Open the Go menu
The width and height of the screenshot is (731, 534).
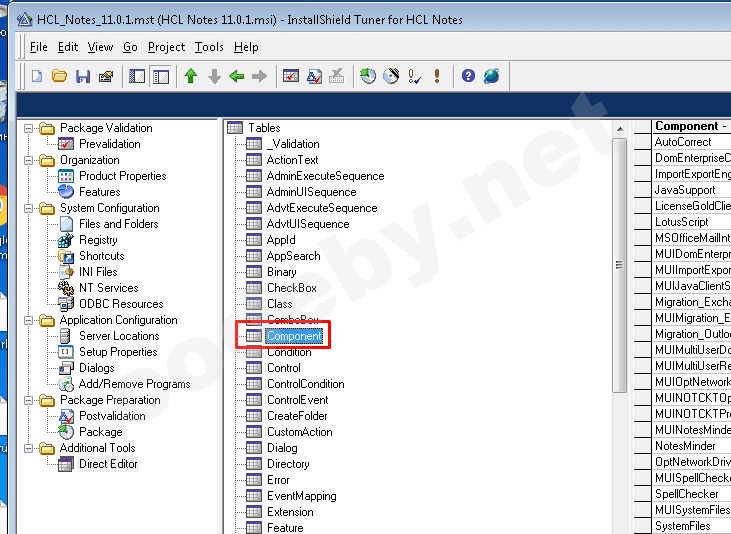click(130, 47)
